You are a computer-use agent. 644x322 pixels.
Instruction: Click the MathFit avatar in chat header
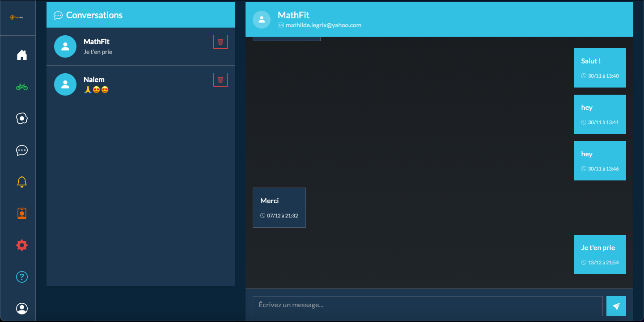[262, 20]
